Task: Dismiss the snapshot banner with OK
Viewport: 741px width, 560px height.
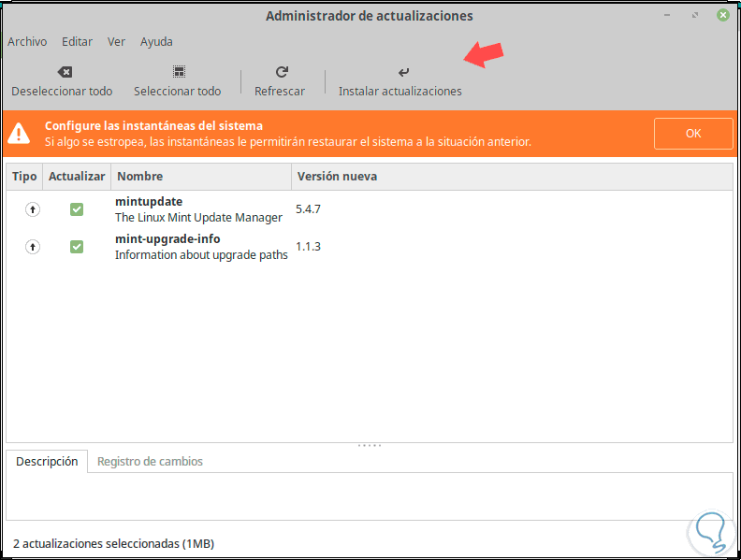Action: click(693, 134)
